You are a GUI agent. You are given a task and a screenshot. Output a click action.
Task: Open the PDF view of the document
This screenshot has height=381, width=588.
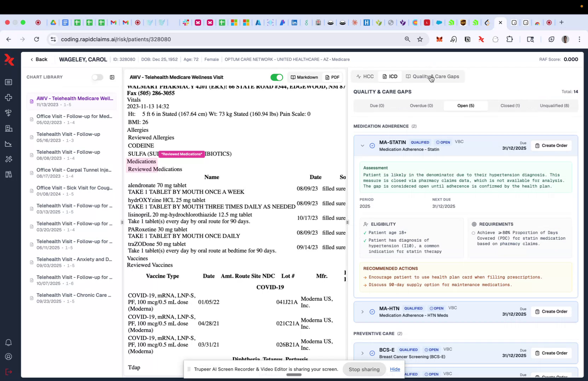(332, 77)
